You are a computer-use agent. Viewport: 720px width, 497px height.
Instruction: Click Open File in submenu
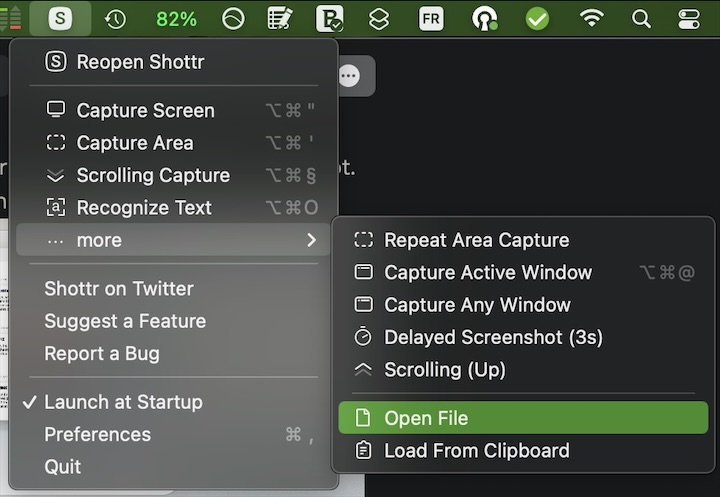[x=425, y=418]
